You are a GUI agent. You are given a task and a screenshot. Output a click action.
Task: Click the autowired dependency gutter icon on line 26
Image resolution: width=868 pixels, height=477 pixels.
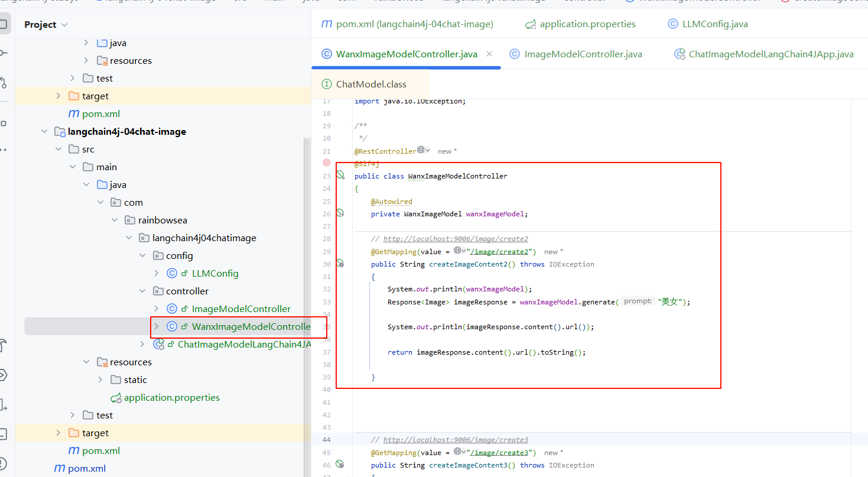[340, 213]
